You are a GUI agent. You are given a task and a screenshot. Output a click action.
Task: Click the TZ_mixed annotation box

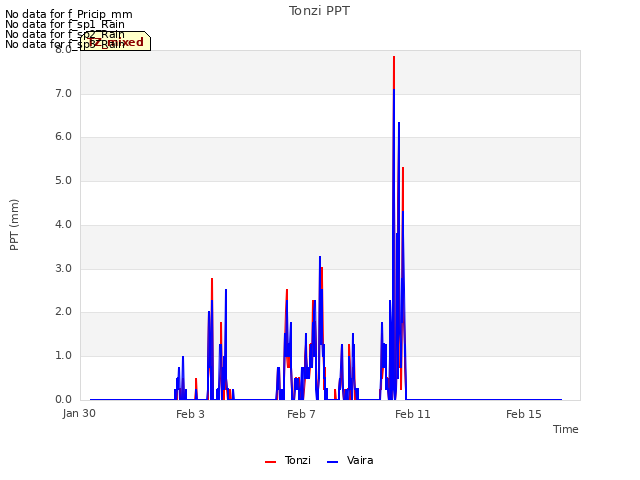(x=116, y=41)
